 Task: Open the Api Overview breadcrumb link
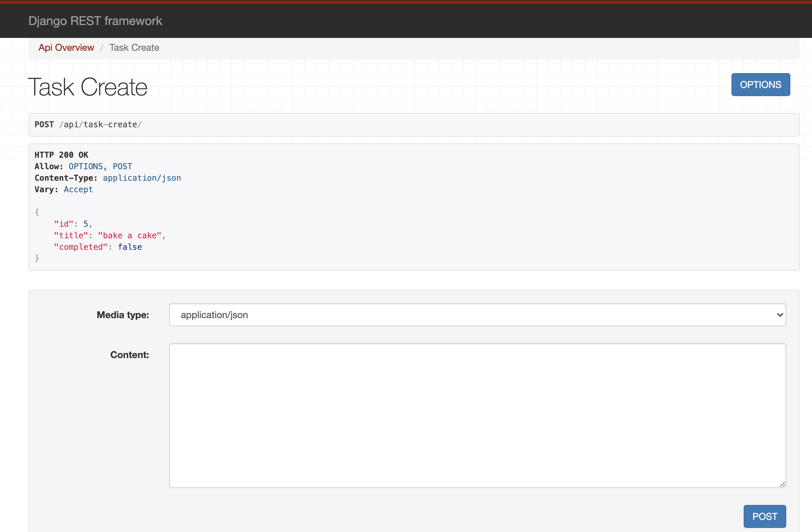(66, 47)
